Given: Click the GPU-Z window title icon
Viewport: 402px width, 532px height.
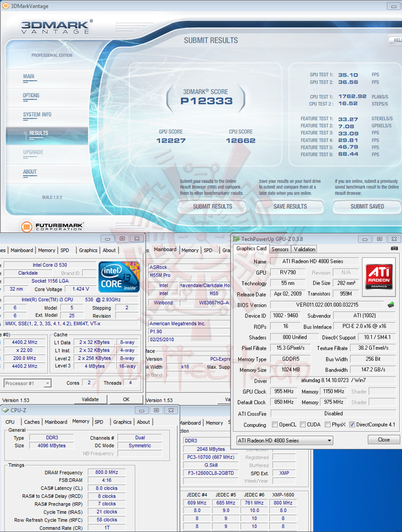Looking at the screenshot, I should tap(236, 239).
